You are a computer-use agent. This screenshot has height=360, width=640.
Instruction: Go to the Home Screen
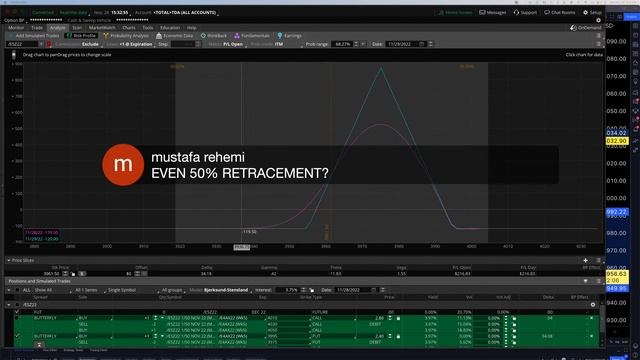[x=456, y=12]
